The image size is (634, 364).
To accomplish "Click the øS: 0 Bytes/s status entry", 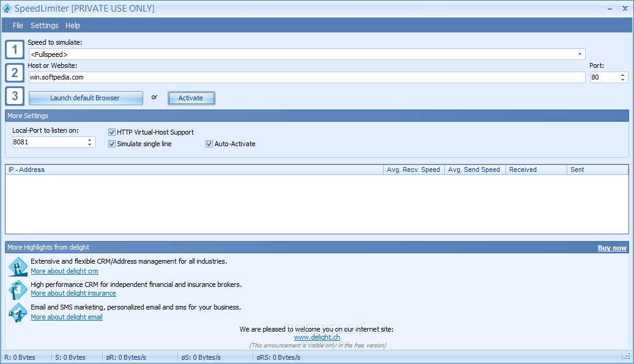I will 201,357.
